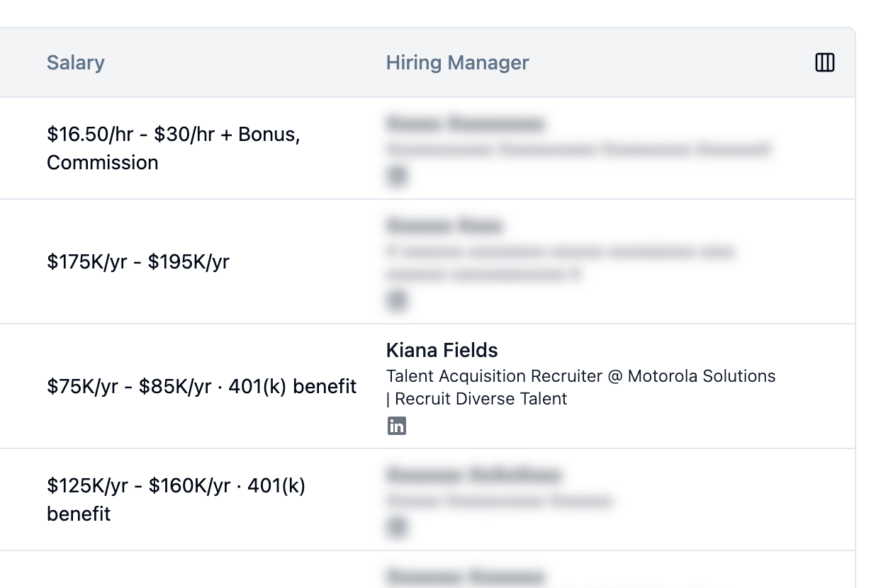Select the $175K/yr - $195K/yr salary cell
The height and width of the screenshot is (588, 876).
[x=138, y=262]
